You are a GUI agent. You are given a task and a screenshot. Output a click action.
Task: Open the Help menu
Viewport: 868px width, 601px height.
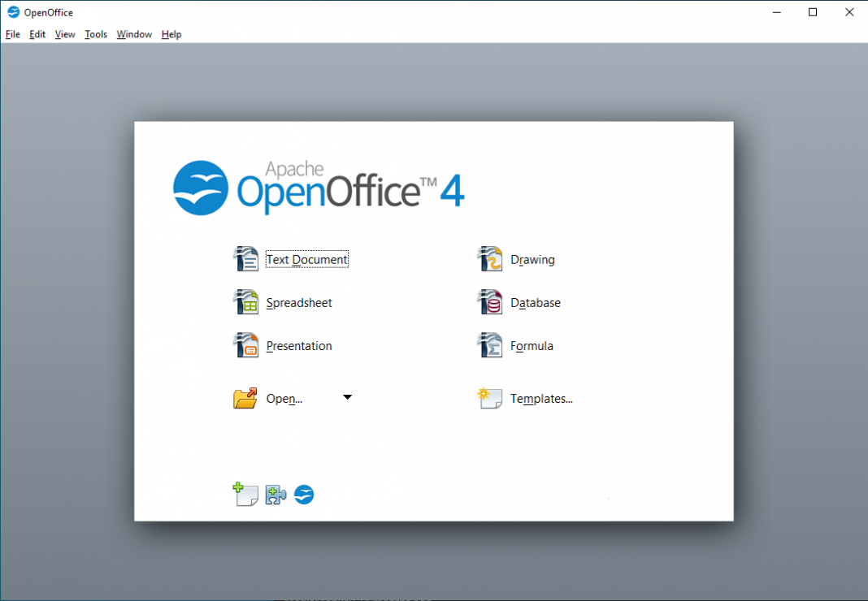pyautogui.click(x=171, y=34)
